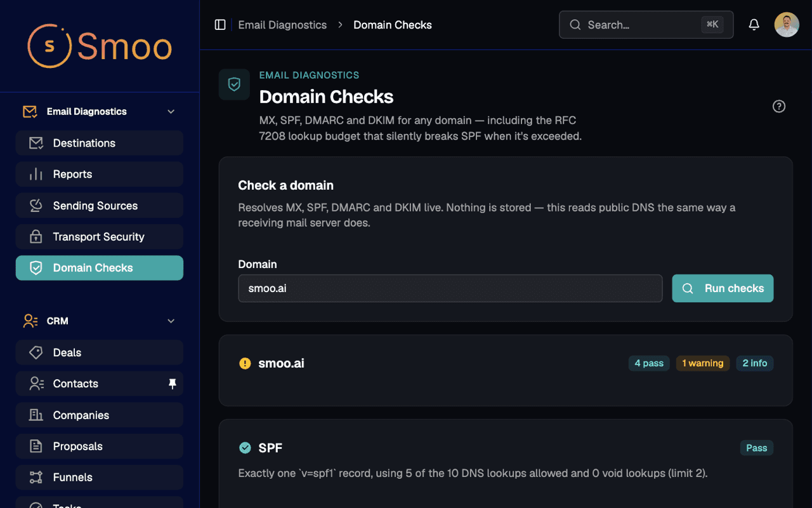Click the shield badge beside Domain Checks heading
This screenshot has height=508, width=812.
click(234, 84)
